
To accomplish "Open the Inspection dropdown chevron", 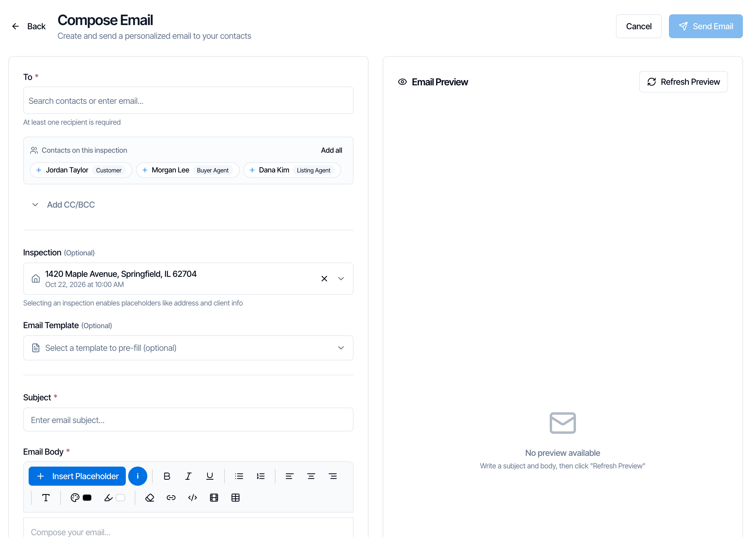I will pos(341,279).
